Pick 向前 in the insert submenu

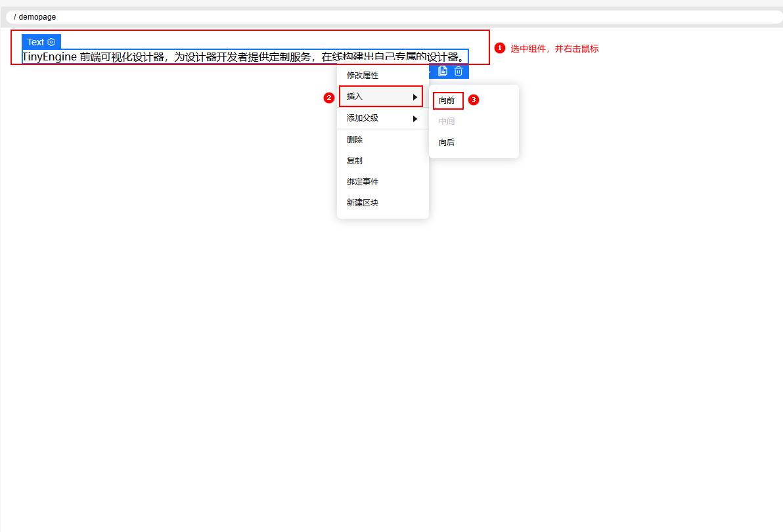447,100
